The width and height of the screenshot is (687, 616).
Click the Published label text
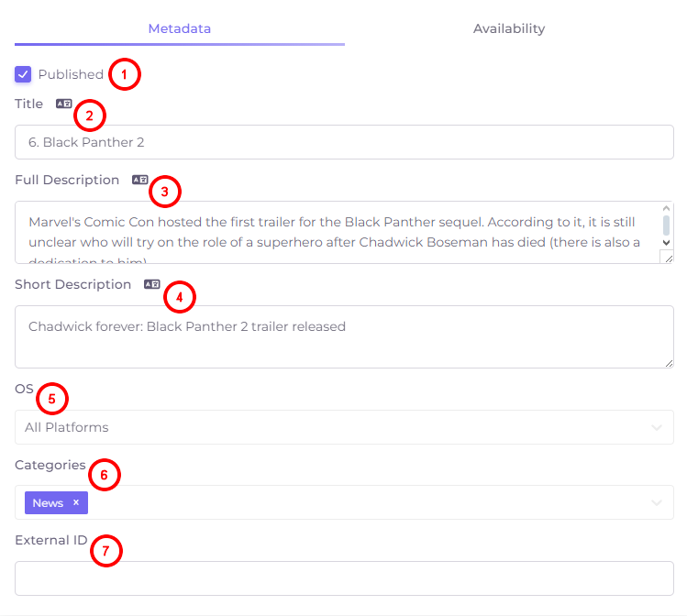71,74
